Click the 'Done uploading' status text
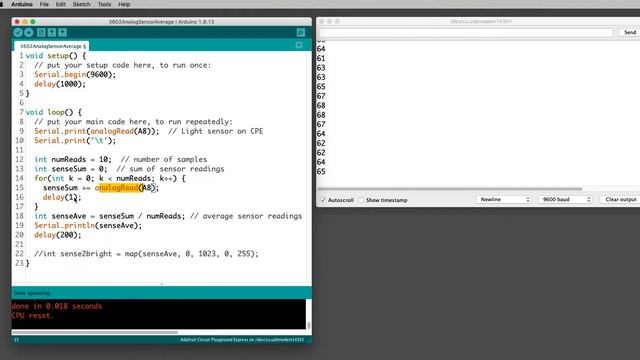 tap(32, 293)
